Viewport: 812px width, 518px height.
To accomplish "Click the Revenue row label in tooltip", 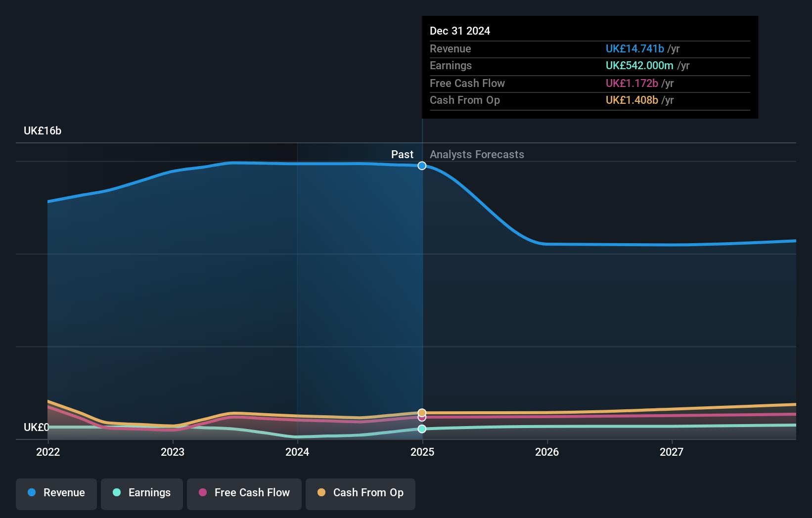I will pyautogui.click(x=451, y=48).
